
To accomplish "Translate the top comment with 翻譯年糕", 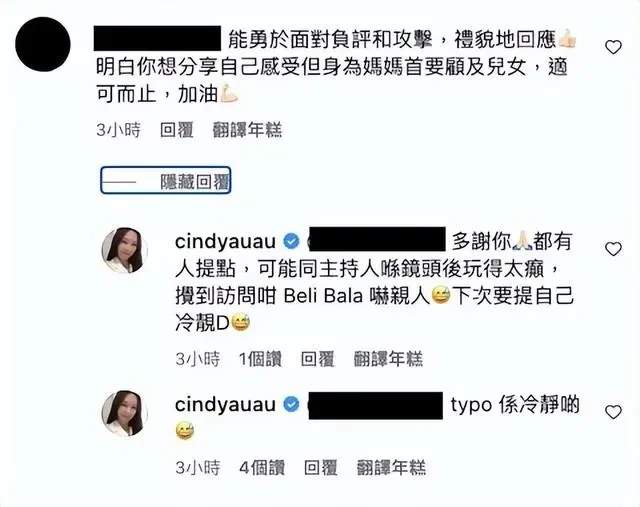I will 247,130.
